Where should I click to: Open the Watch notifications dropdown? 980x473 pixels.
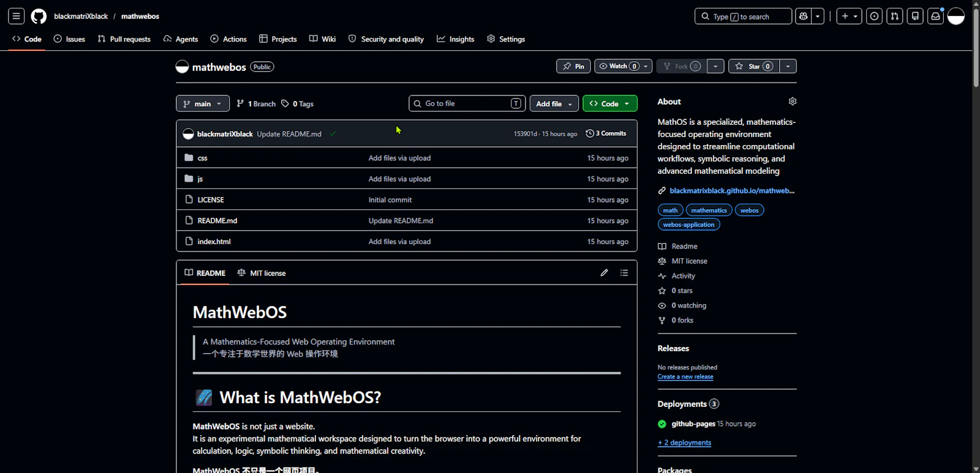click(x=624, y=66)
